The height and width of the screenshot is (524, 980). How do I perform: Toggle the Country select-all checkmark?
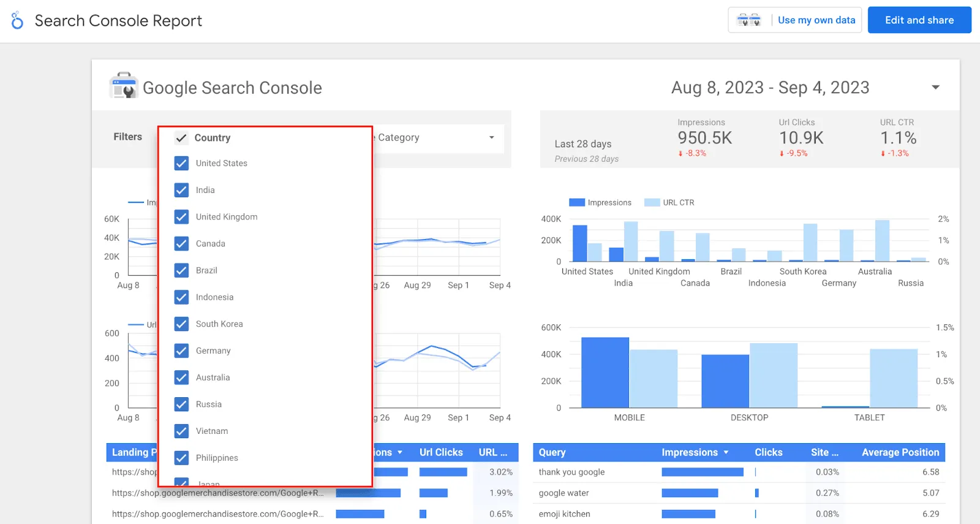(181, 138)
